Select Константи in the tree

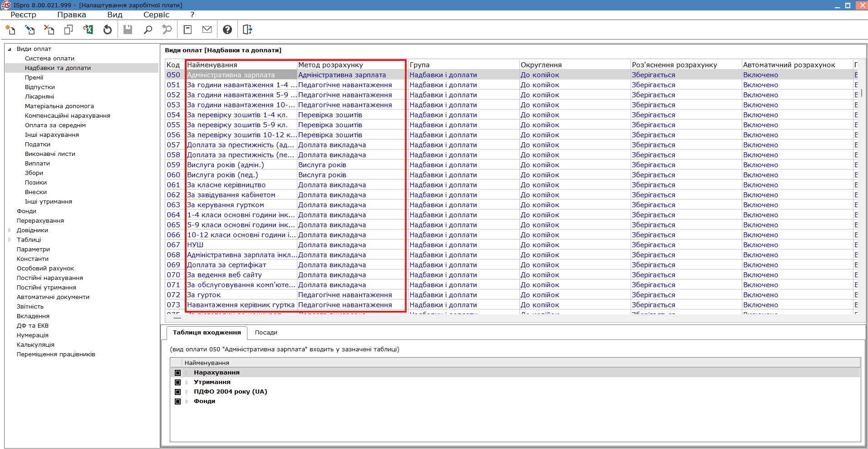(x=33, y=259)
